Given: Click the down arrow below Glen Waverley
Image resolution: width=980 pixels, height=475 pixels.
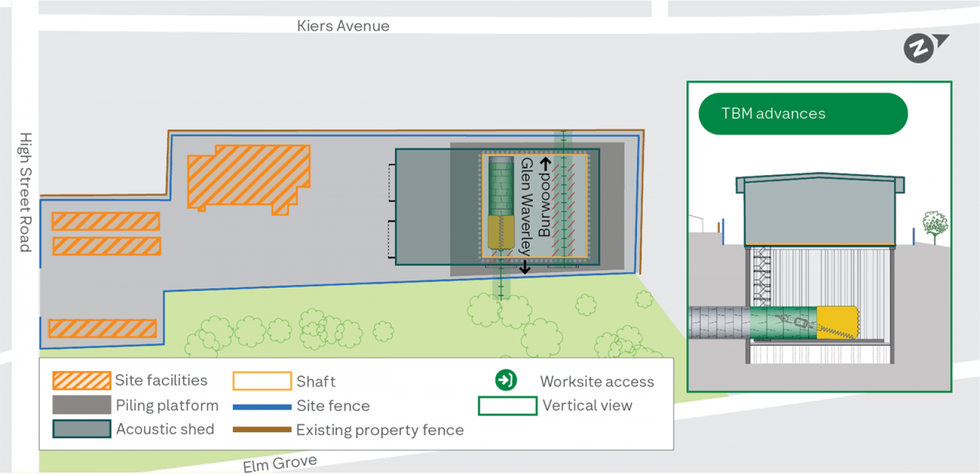Looking at the screenshot, I should [x=525, y=267].
